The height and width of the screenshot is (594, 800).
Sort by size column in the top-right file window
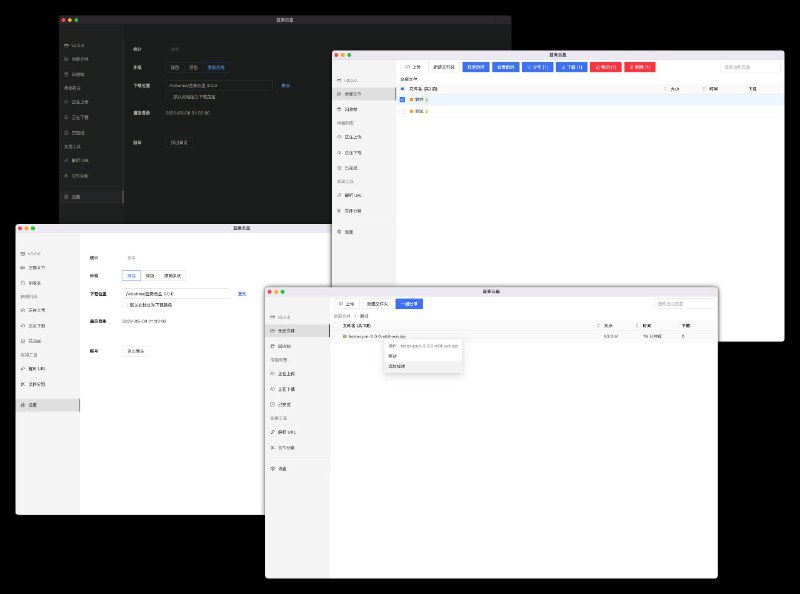(x=675, y=89)
